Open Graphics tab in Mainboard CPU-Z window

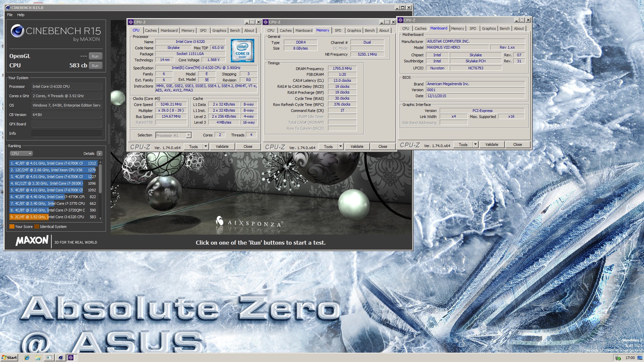point(489,28)
